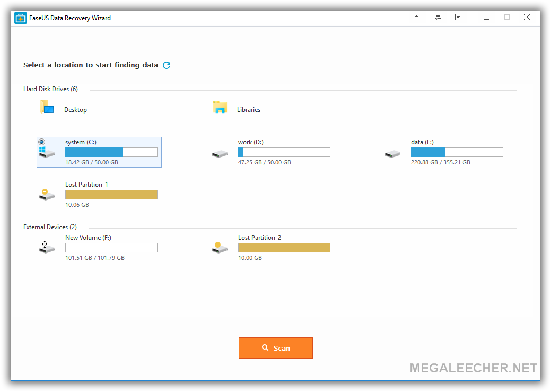
Task: Select the Libraries folder icon
Action: click(220, 107)
